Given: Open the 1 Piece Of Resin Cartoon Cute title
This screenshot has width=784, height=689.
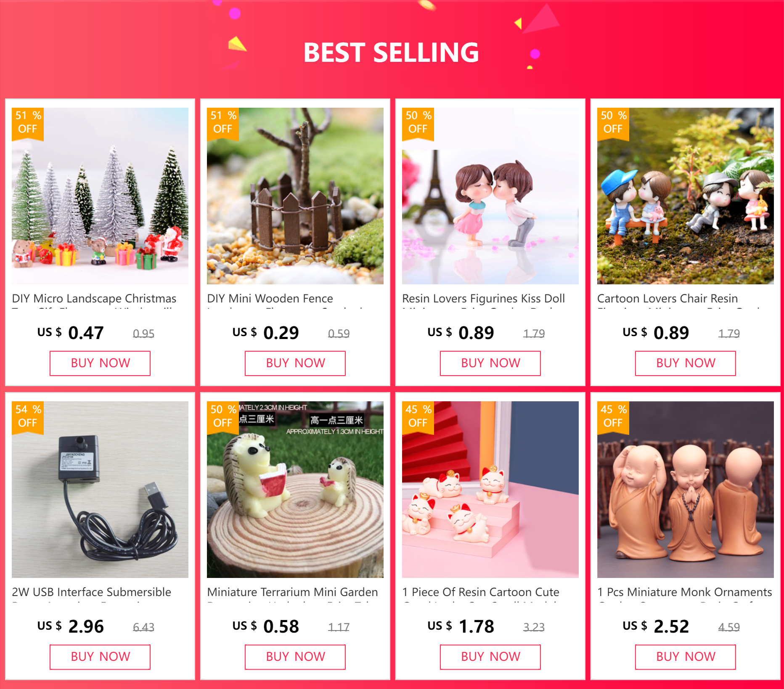Looking at the screenshot, I should point(481,592).
